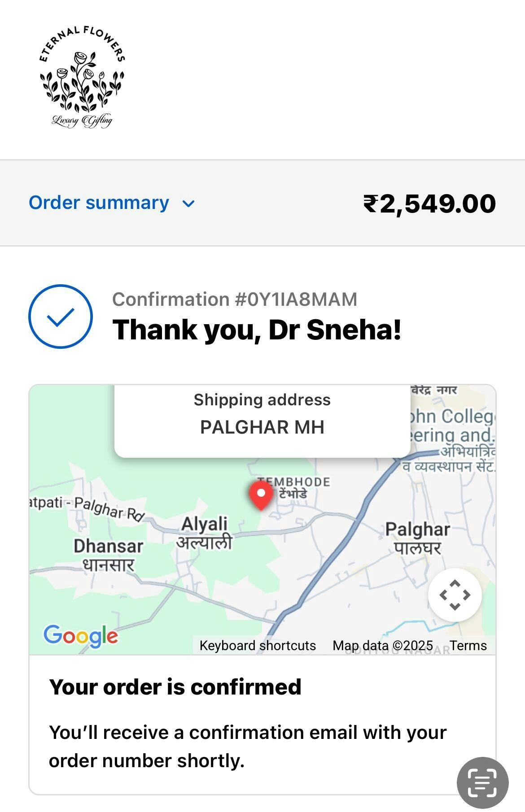Tap the live text scan icon
Image resolution: width=525 pixels, height=812 pixels.
[482, 782]
